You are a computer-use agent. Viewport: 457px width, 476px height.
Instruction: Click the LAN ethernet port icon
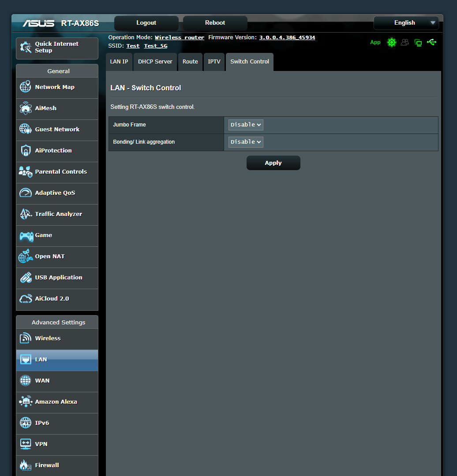26,359
